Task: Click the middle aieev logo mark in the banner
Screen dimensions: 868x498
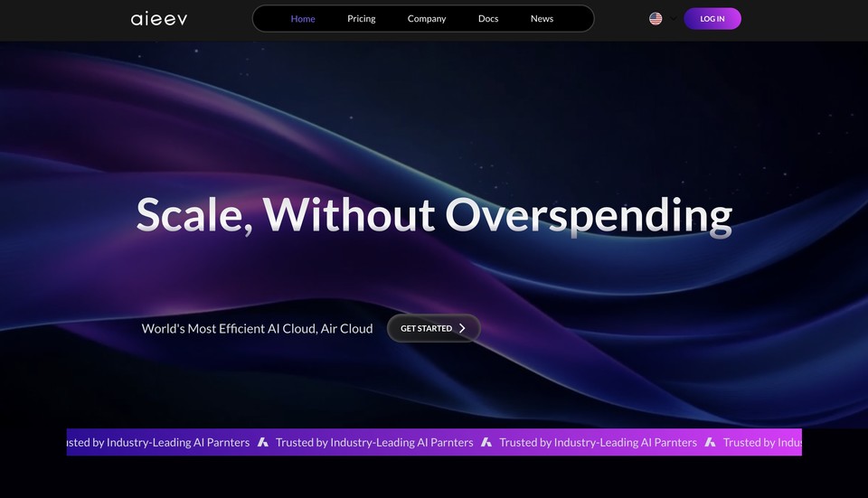Action: coord(486,443)
